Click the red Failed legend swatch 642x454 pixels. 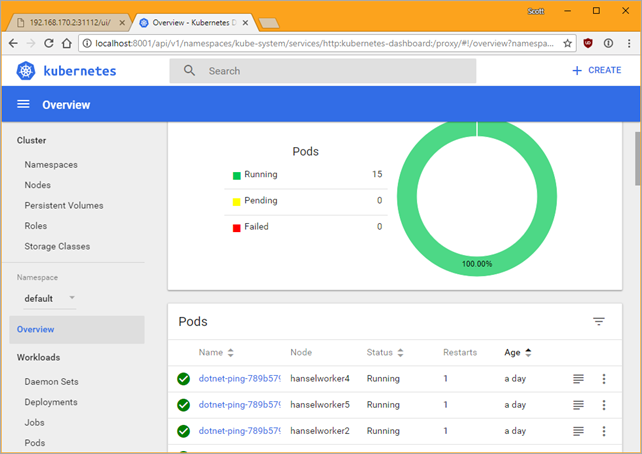click(237, 228)
